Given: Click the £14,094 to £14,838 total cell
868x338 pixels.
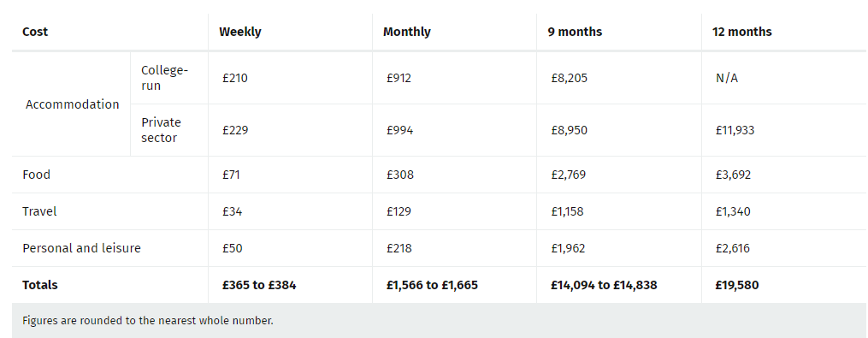Looking at the screenshot, I should (604, 285).
